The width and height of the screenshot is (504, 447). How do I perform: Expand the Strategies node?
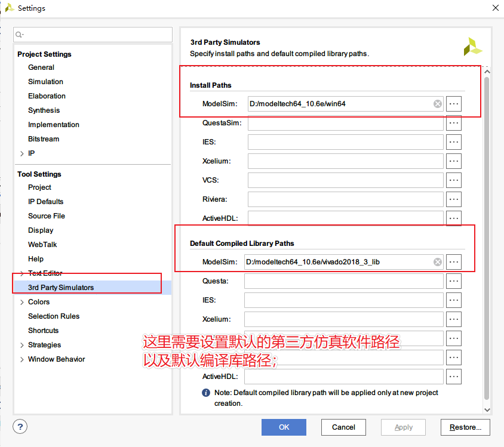tap(22, 345)
